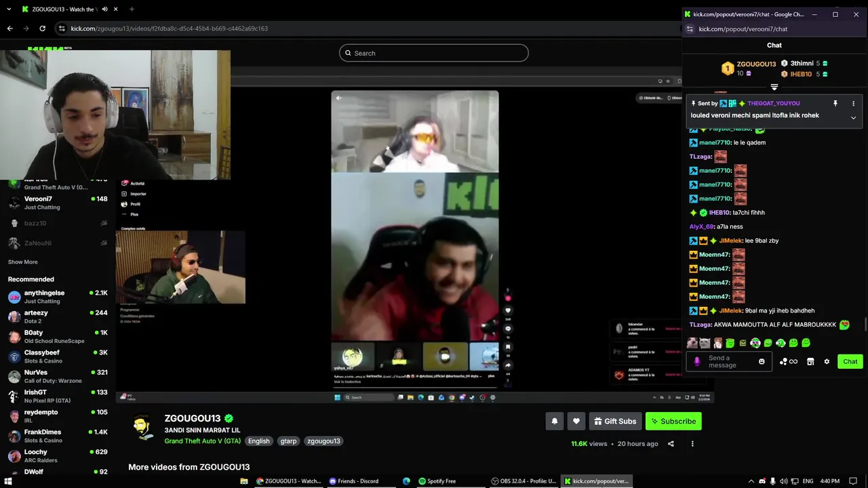Follow ZGOUGOU13 with the heart button

click(576, 421)
